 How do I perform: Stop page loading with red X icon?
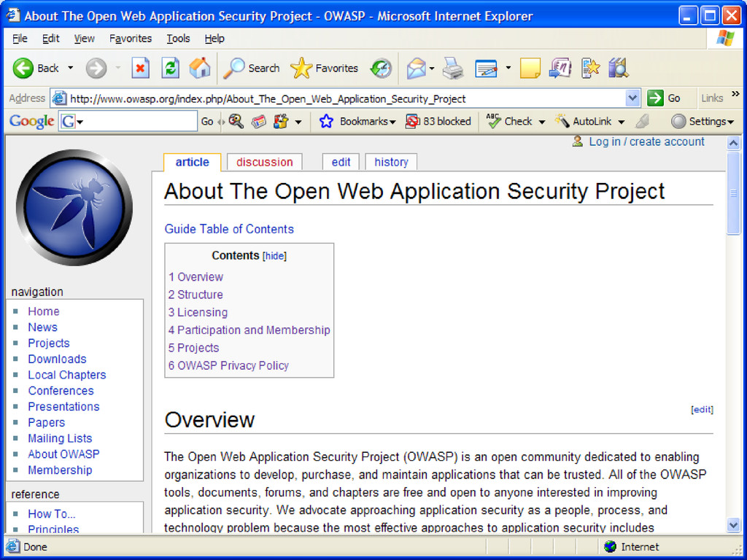[140, 68]
